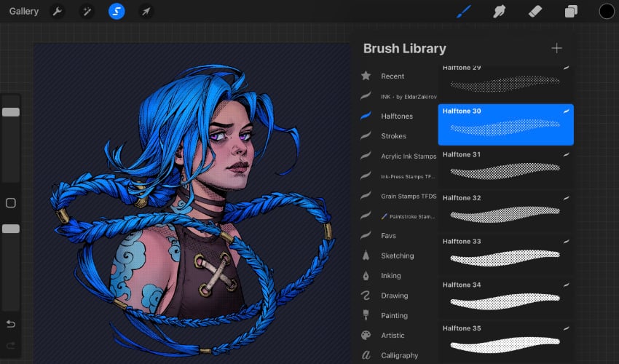Open the Calligraphy brush set

[398, 355]
